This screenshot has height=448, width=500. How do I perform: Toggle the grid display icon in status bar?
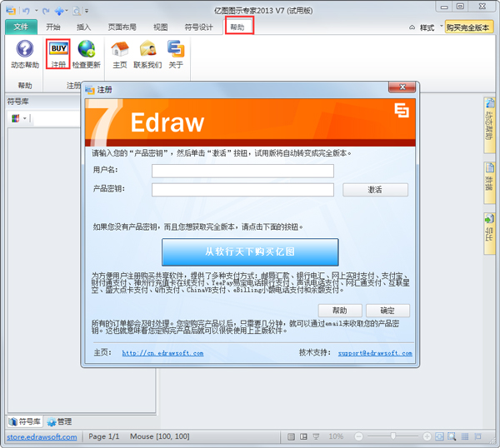pyautogui.click(x=465, y=436)
